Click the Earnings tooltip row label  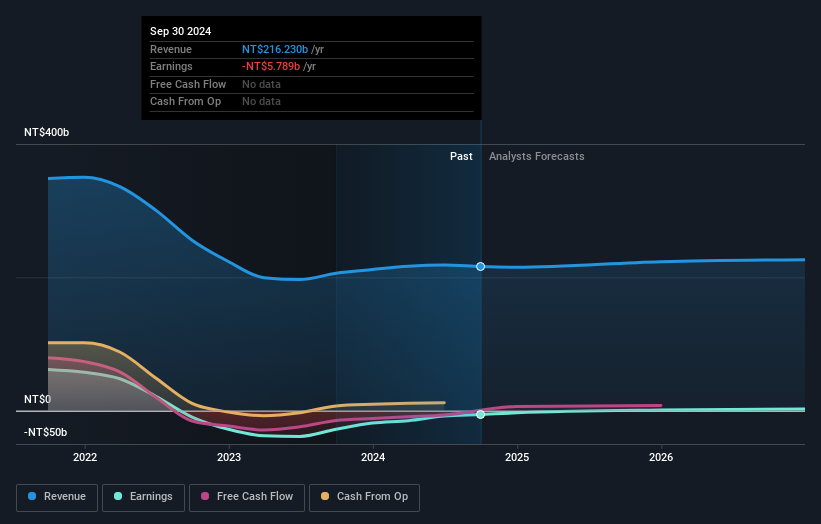click(171, 66)
